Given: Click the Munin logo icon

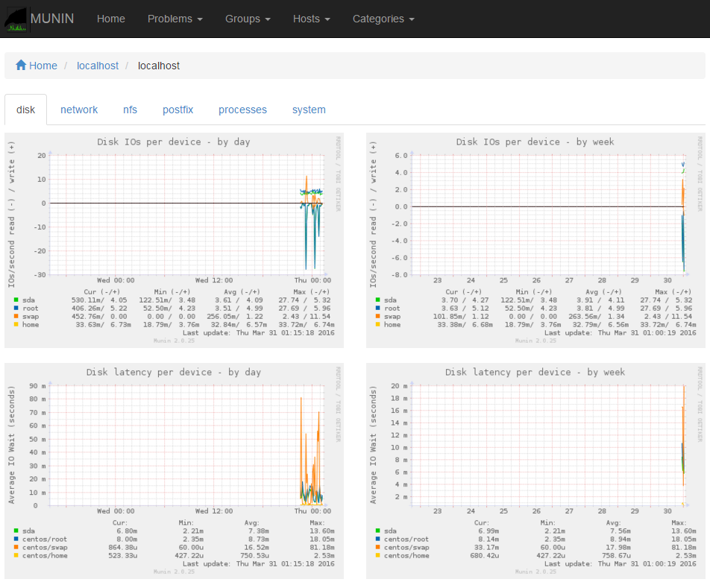Looking at the screenshot, I should [x=16, y=19].
